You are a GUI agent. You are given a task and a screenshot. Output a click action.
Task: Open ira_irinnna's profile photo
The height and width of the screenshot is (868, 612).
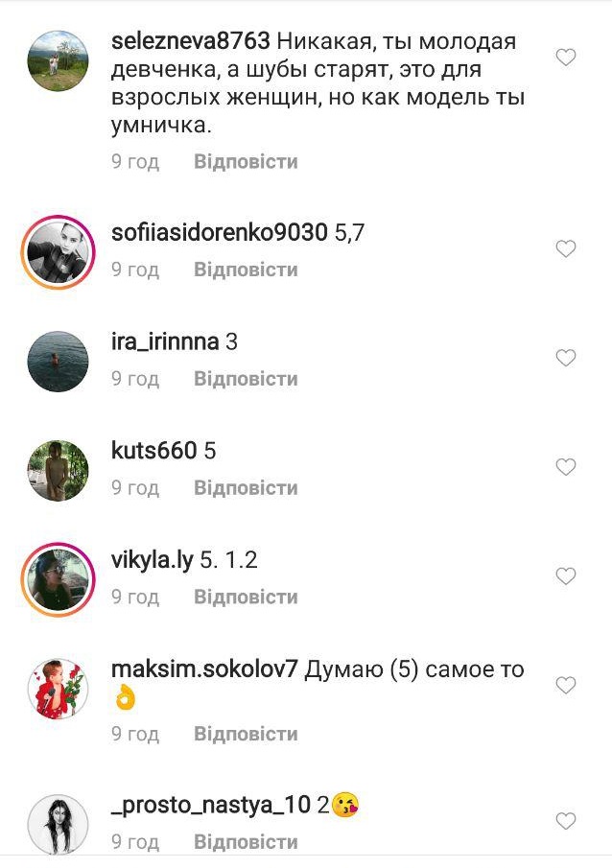59,361
